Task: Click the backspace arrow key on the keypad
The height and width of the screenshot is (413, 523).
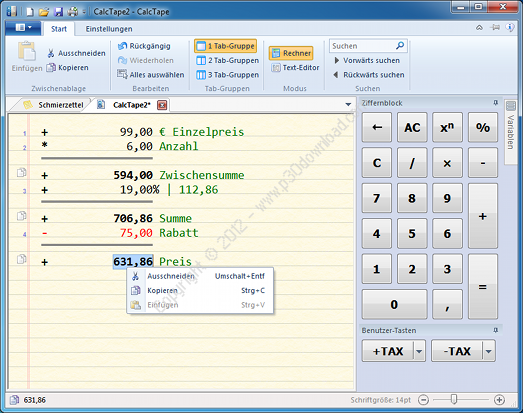Action: 377,127
